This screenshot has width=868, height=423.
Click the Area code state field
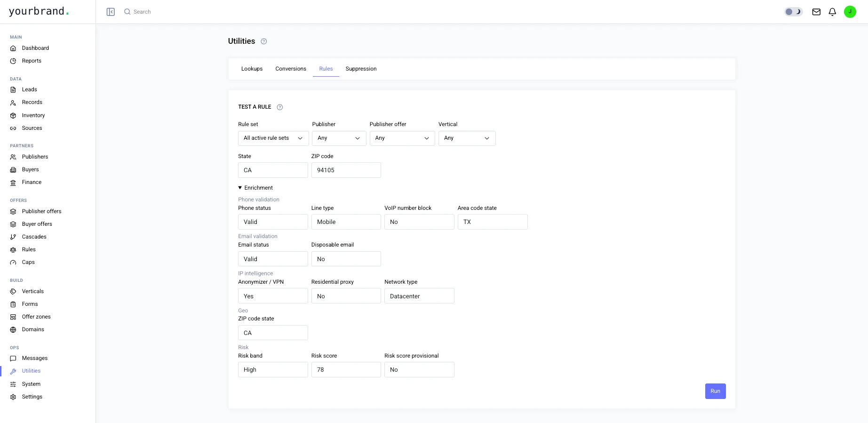click(493, 222)
